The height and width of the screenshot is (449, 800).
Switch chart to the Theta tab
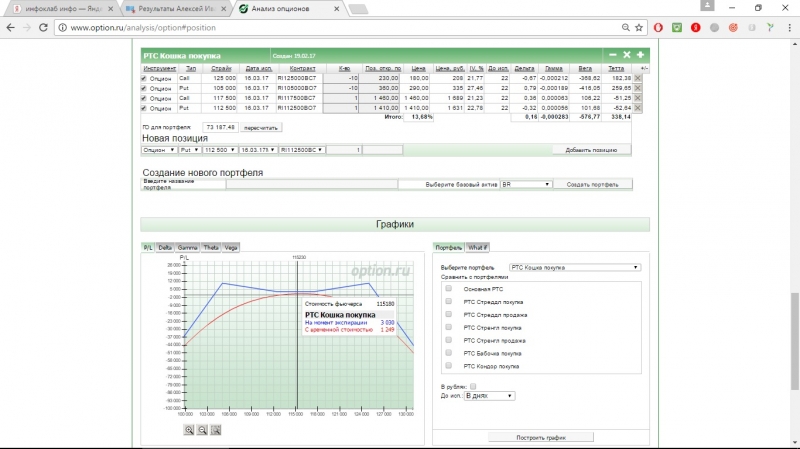[211, 247]
